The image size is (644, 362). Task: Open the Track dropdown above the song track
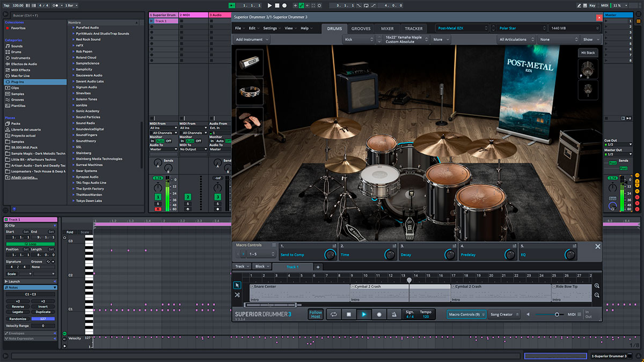(x=241, y=267)
